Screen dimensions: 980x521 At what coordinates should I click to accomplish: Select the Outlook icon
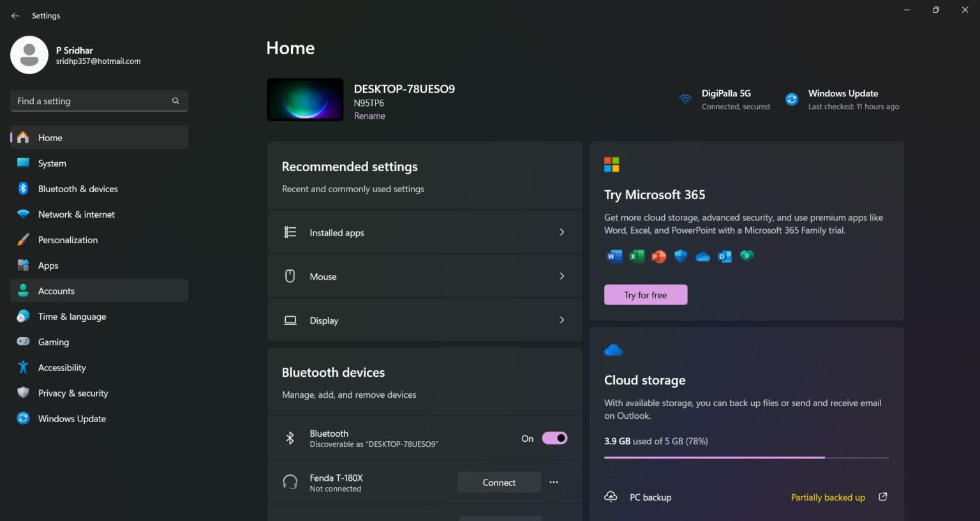pos(725,256)
